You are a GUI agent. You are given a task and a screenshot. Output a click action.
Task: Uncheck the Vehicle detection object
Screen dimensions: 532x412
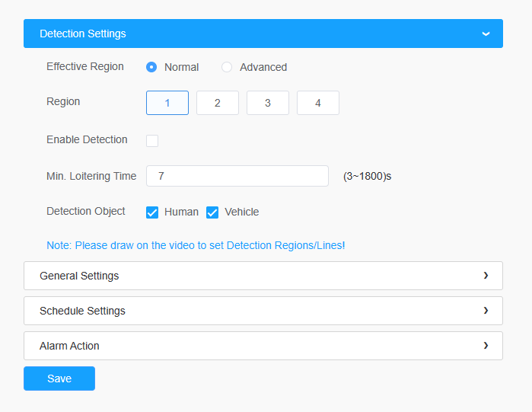[212, 212]
